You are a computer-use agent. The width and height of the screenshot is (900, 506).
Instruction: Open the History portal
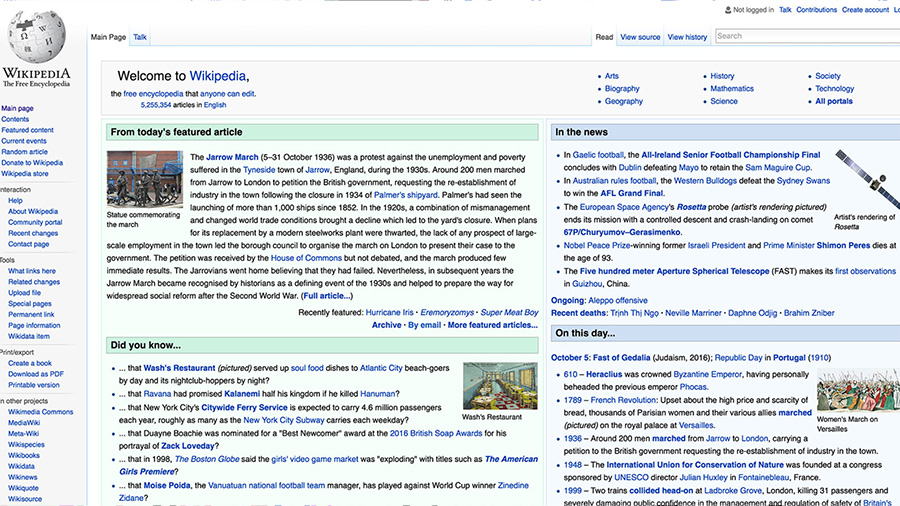(x=722, y=76)
